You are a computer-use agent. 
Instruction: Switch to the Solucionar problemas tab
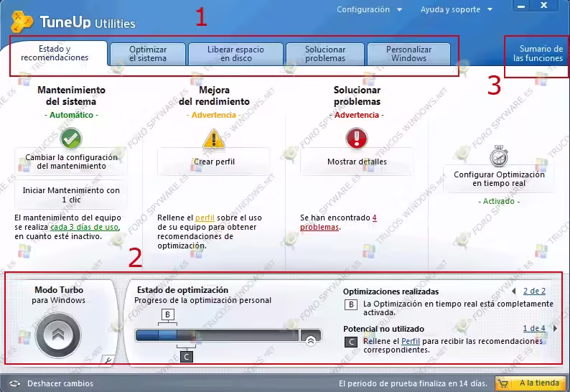point(325,54)
